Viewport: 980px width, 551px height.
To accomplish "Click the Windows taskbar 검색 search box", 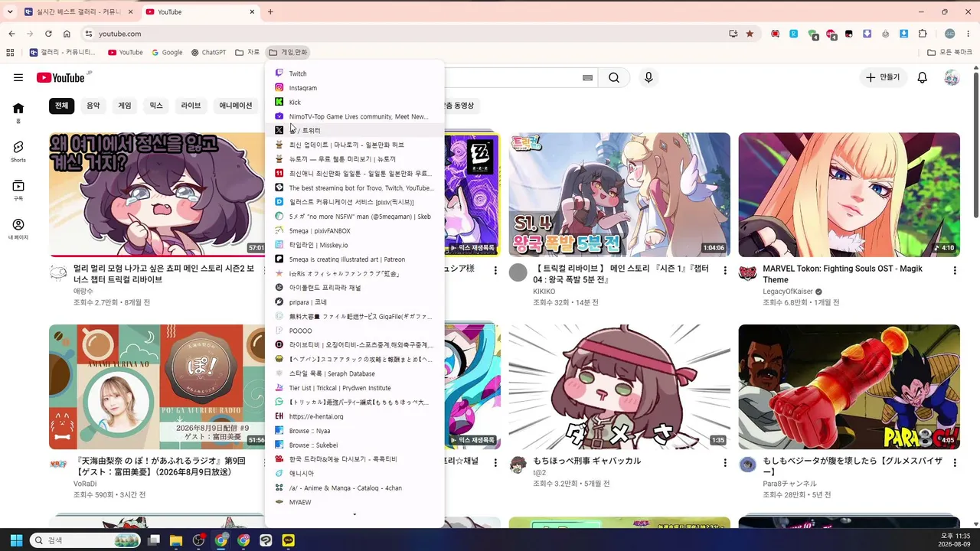I will 85,540.
